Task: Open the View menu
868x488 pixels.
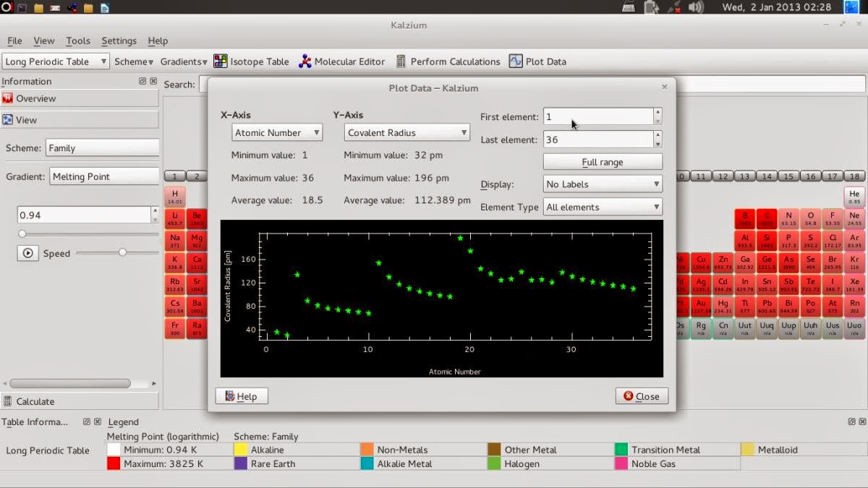Action: (x=43, y=40)
